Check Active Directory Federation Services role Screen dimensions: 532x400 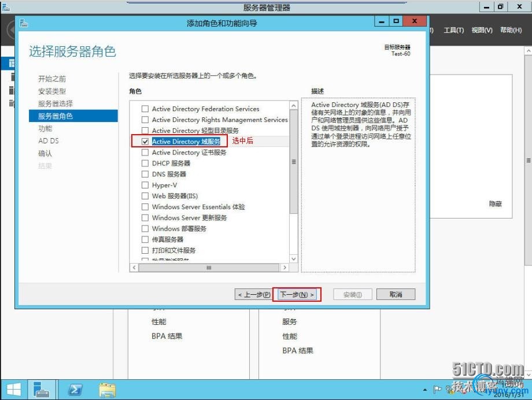145,109
